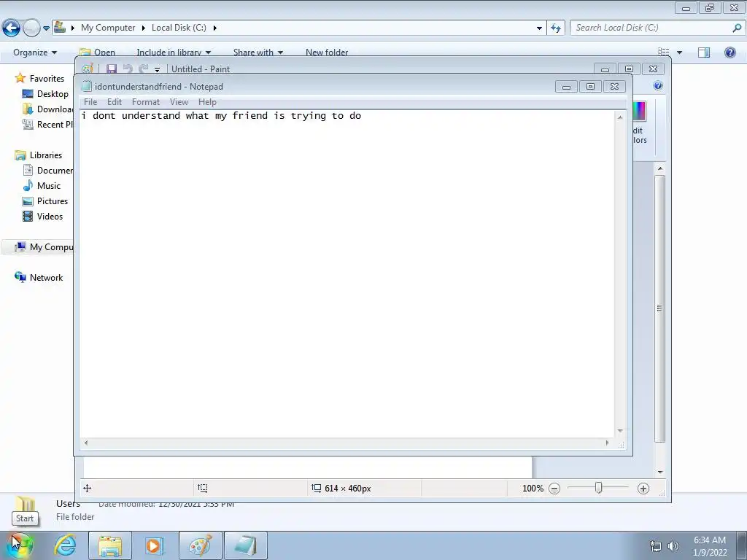Open the Include in library dropdown
The width and height of the screenshot is (747, 560).
click(174, 52)
